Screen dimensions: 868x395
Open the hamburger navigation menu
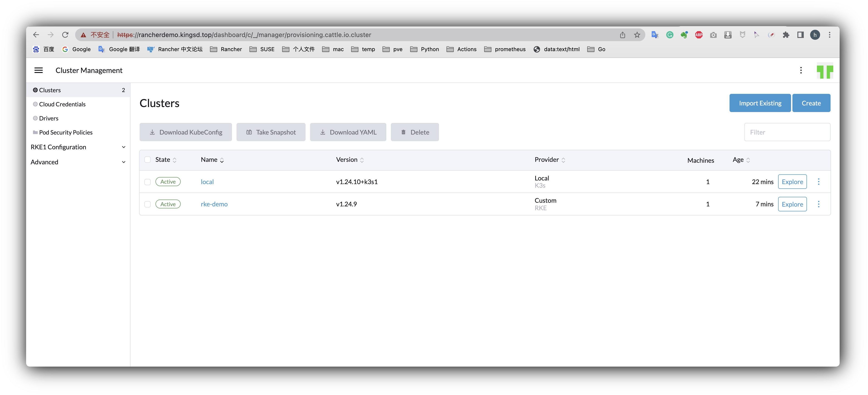[39, 70]
